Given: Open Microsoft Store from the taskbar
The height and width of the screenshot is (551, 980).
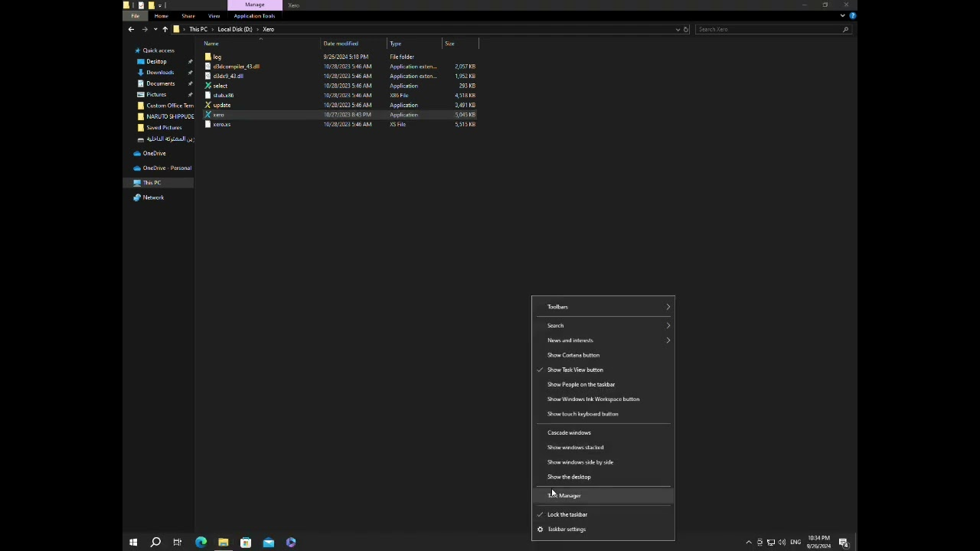Looking at the screenshot, I should click(x=246, y=543).
